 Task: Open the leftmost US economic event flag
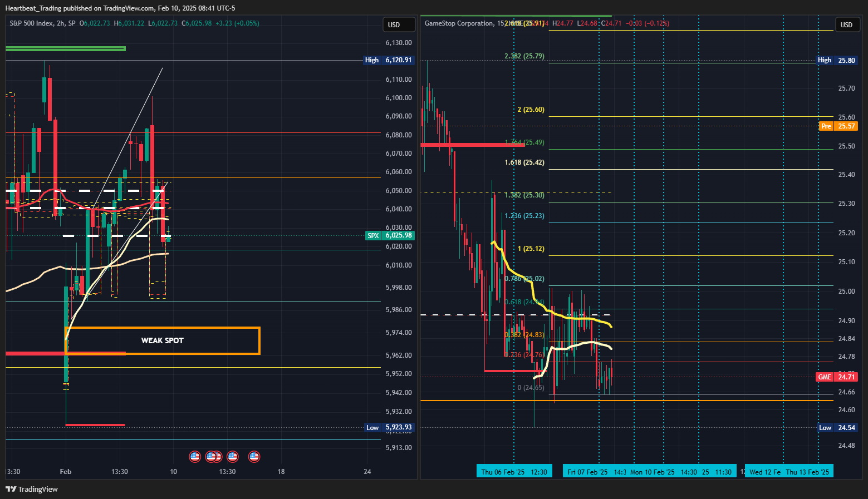click(x=195, y=457)
